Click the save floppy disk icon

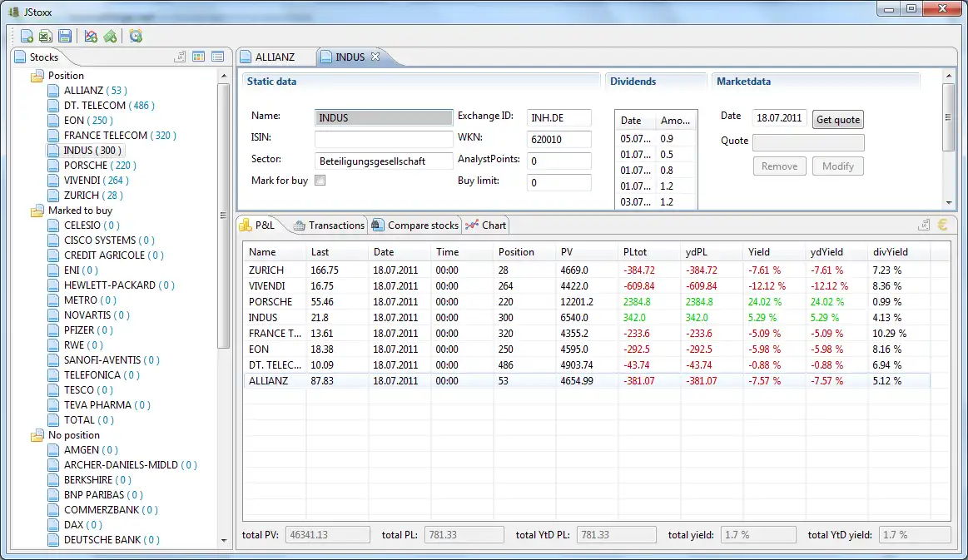[64, 37]
